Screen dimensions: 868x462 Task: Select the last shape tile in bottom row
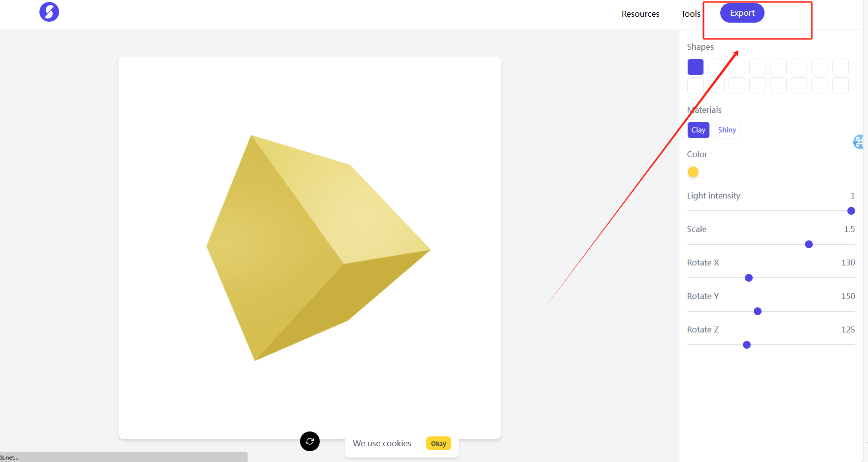pyautogui.click(x=840, y=86)
